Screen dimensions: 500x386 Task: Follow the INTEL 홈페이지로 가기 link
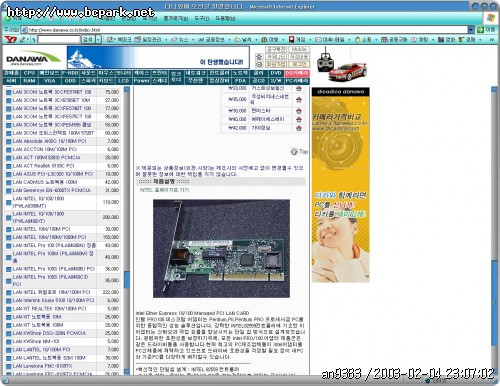coord(164,190)
